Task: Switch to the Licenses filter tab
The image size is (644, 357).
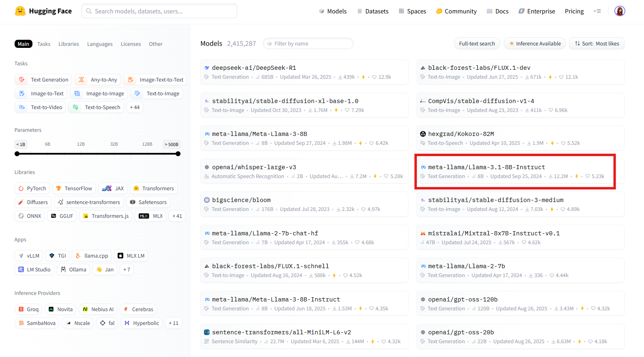Action: [x=131, y=44]
